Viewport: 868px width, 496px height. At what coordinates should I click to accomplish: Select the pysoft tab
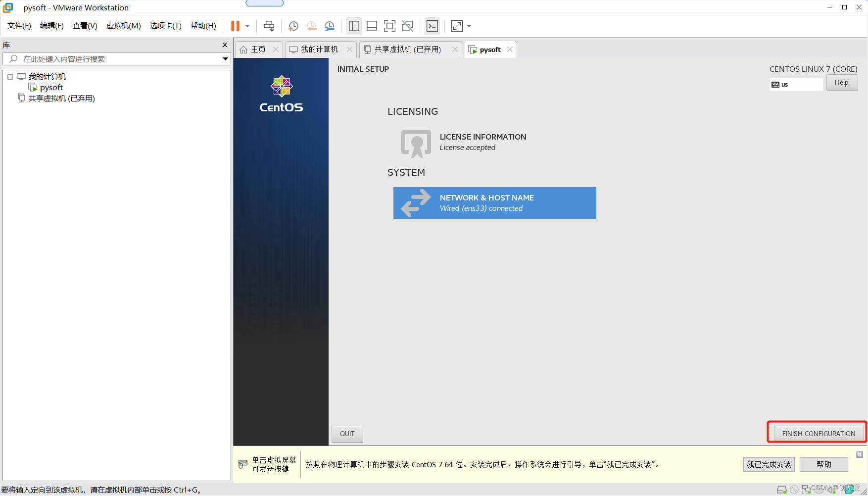tap(490, 50)
